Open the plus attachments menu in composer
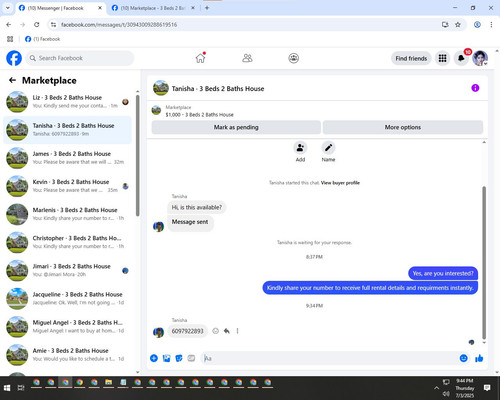The height and width of the screenshot is (400, 500). (154, 358)
